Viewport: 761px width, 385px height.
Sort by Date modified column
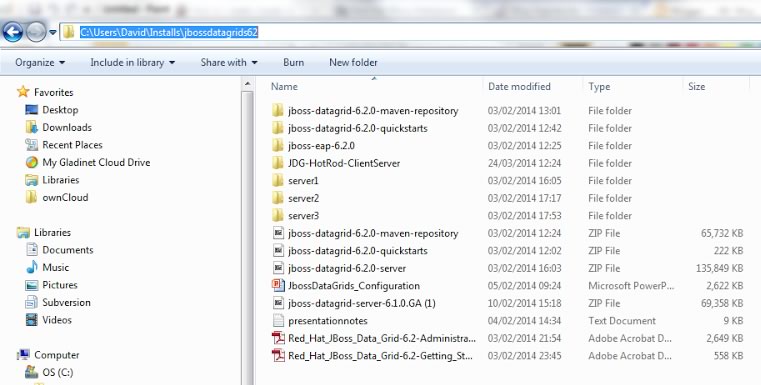[x=519, y=86]
